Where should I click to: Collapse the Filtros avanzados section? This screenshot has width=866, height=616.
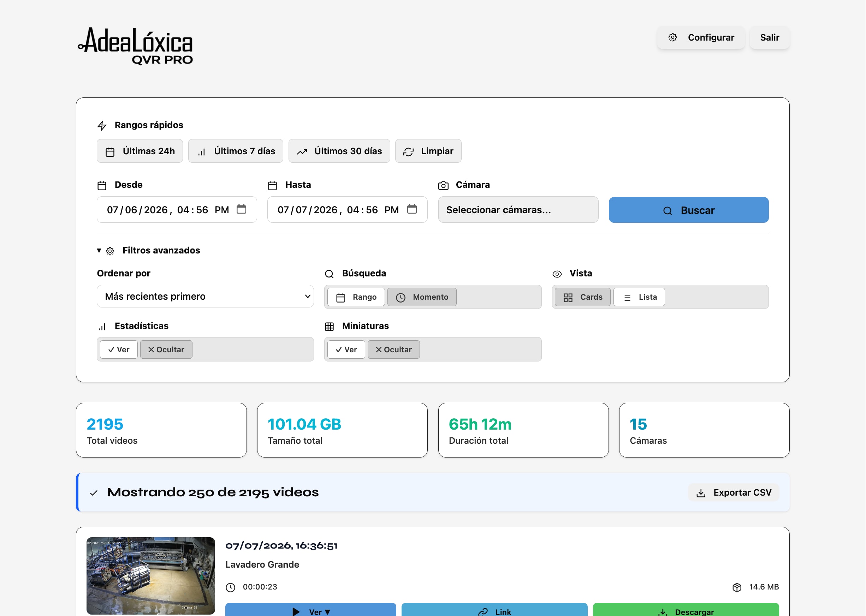pos(149,250)
